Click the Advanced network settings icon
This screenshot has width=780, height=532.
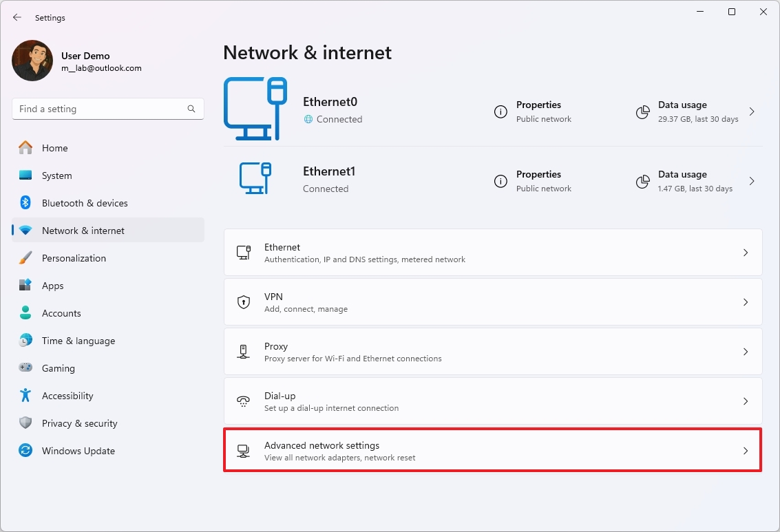point(243,450)
